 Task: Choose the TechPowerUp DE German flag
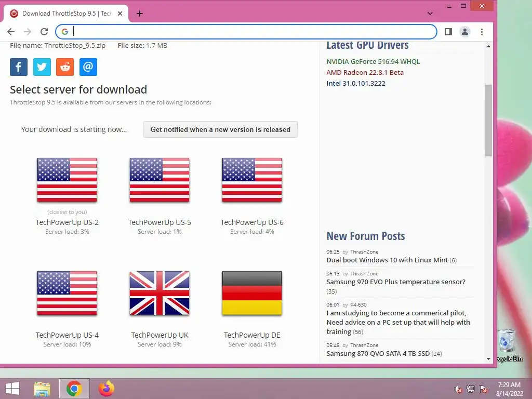pyautogui.click(x=252, y=293)
